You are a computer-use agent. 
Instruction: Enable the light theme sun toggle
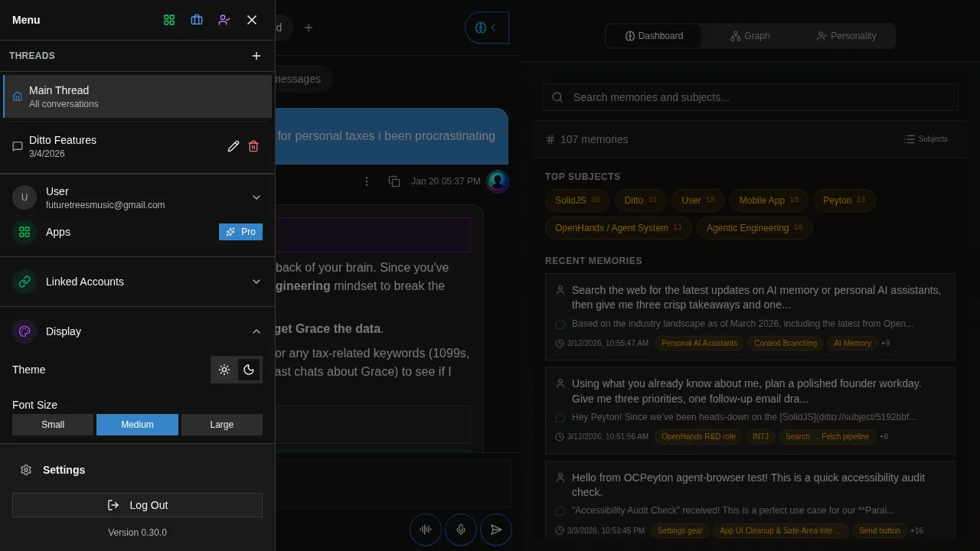[224, 370]
